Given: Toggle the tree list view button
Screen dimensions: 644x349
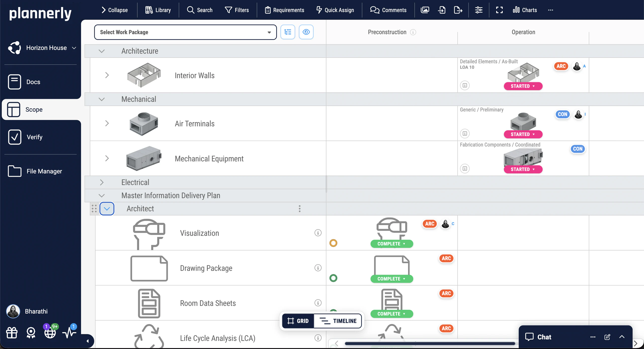Looking at the screenshot, I should tap(288, 32).
